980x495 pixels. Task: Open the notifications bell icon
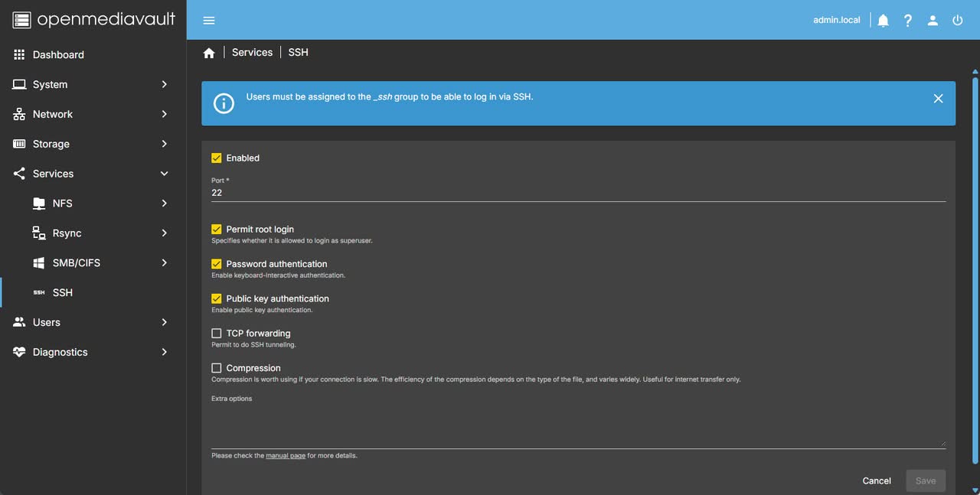point(883,21)
